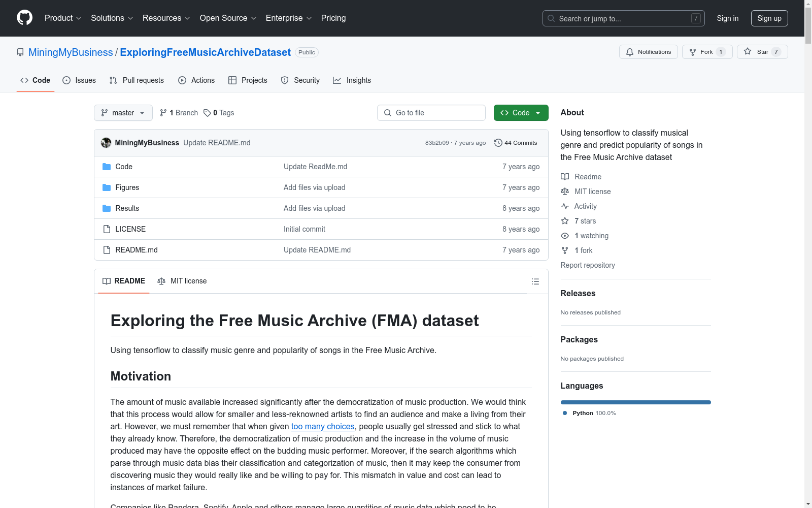Click the Public visibility badge
812x508 pixels.
point(307,52)
